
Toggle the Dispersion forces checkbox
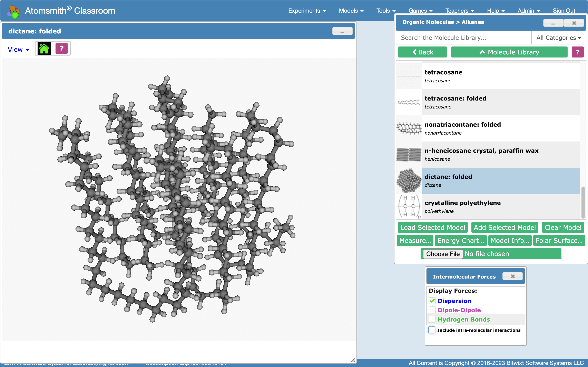point(432,300)
